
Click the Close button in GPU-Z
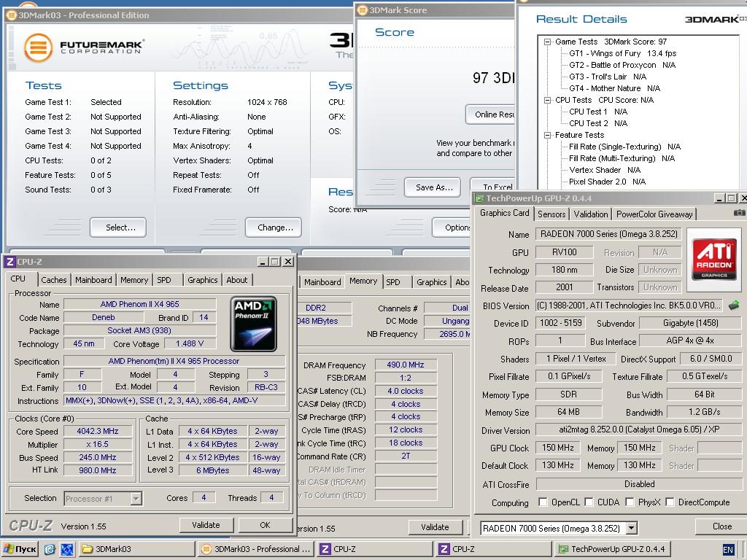tap(721, 526)
